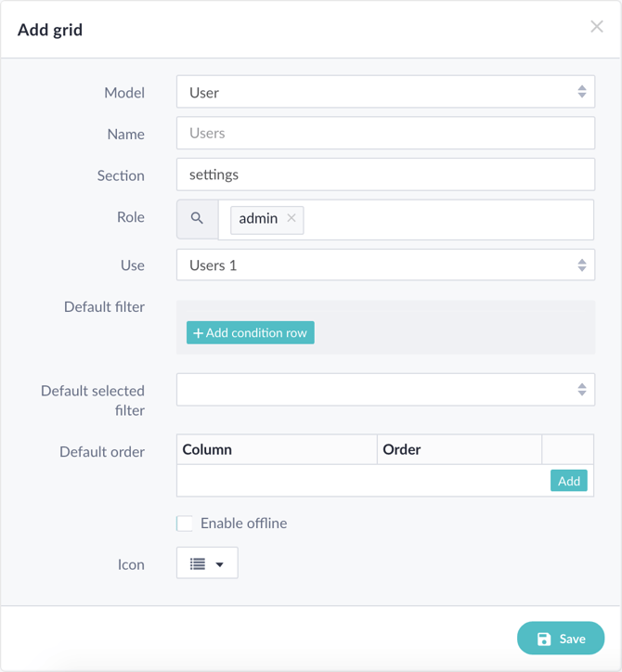Image resolution: width=622 pixels, height=672 pixels.
Task: Enable the offline checkbox
Action: 185,523
